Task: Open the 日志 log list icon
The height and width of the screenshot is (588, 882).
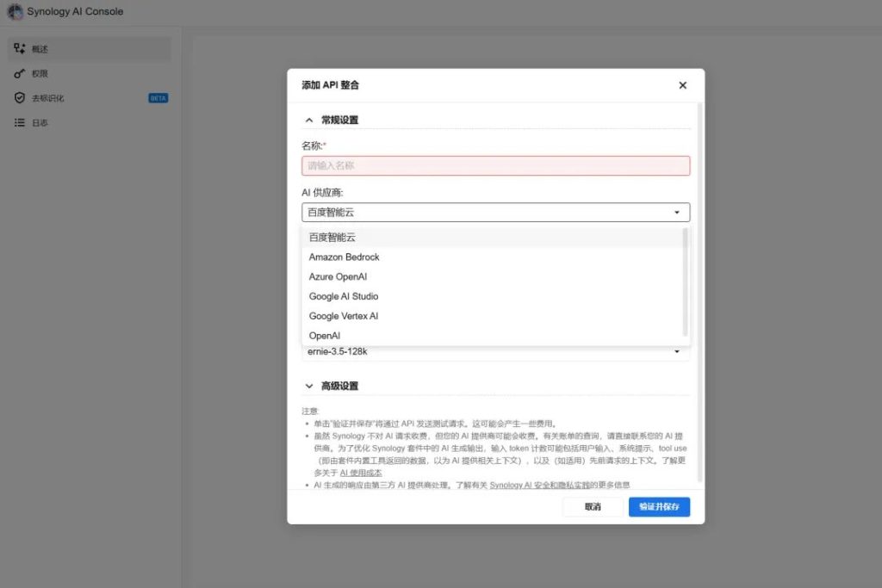Action: pyautogui.click(x=19, y=123)
